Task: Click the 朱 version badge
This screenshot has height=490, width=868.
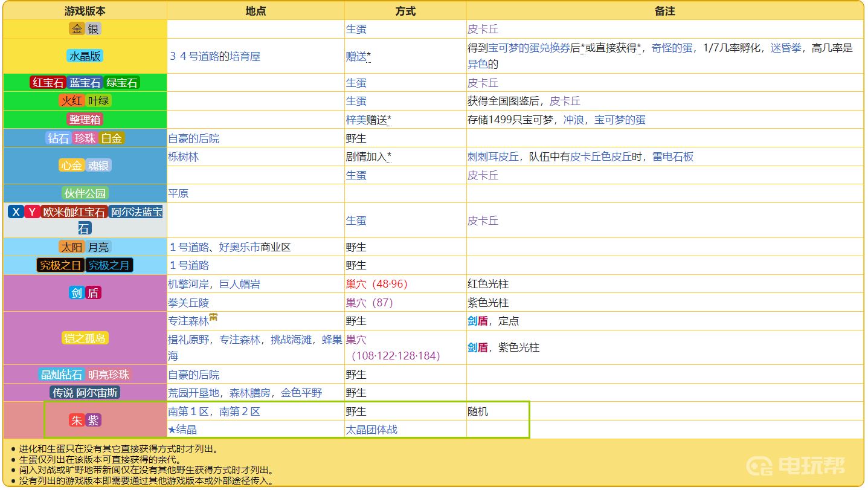Action: click(77, 421)
